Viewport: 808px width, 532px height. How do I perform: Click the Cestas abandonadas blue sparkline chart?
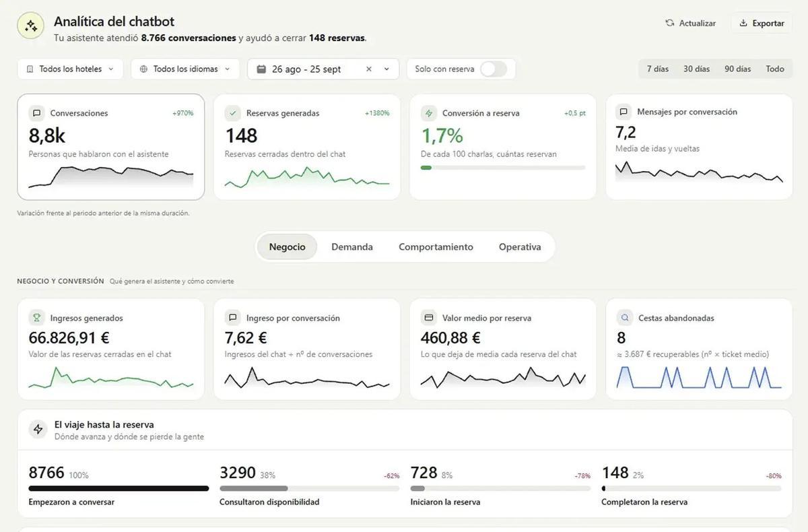click(x=699, y=378)
